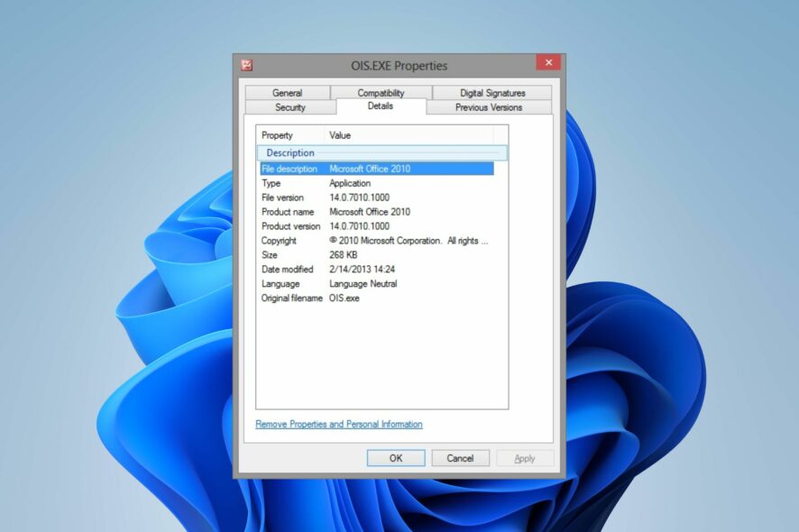Image resolution: width=799 pixels, height=532 pixels.
Task: Click the OIS.EXE title bar icon
Action: (x=247, y=65)
